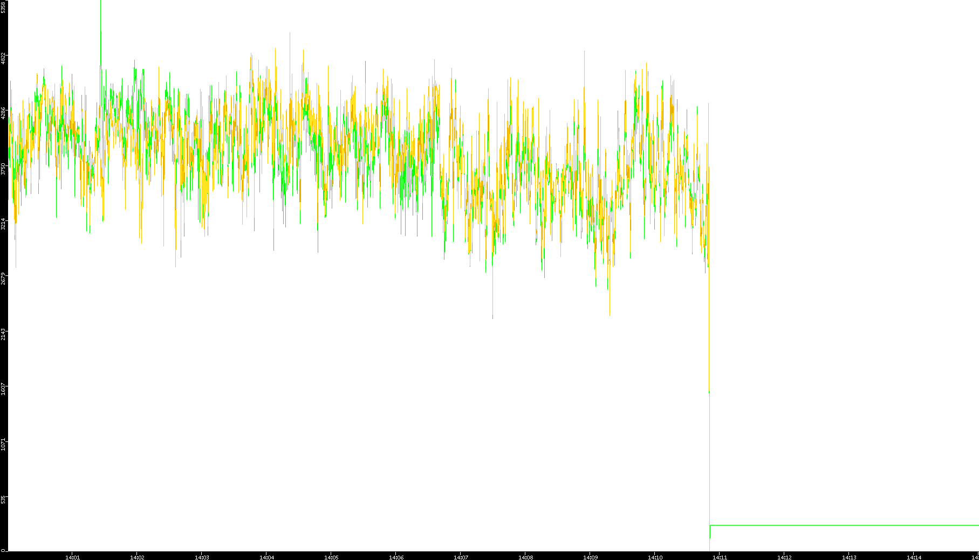This screenshot has width=979, height=560.
Task: Click the lowest orange dip near 14:09
Action: [610, 313]
